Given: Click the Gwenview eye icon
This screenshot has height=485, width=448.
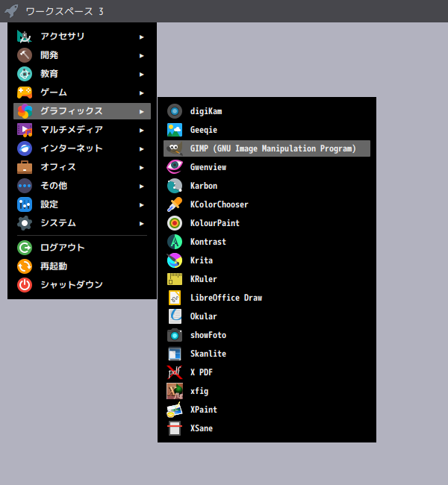Looking at the screenshot, I should 175,167.
